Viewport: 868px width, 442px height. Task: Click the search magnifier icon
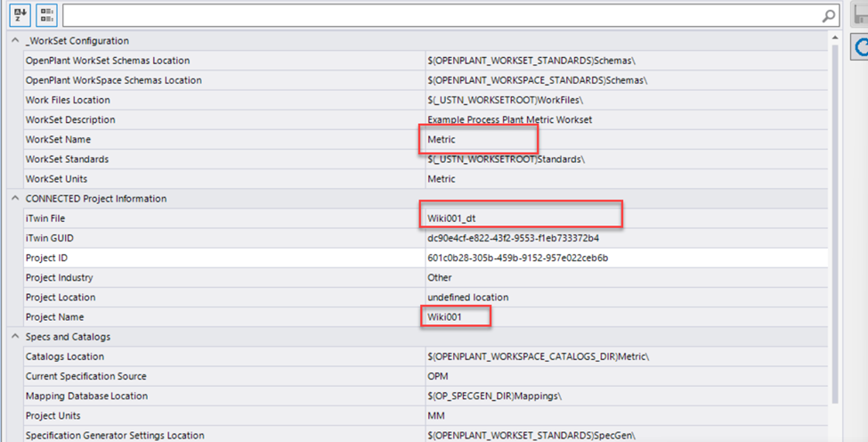tap(828, 16)
